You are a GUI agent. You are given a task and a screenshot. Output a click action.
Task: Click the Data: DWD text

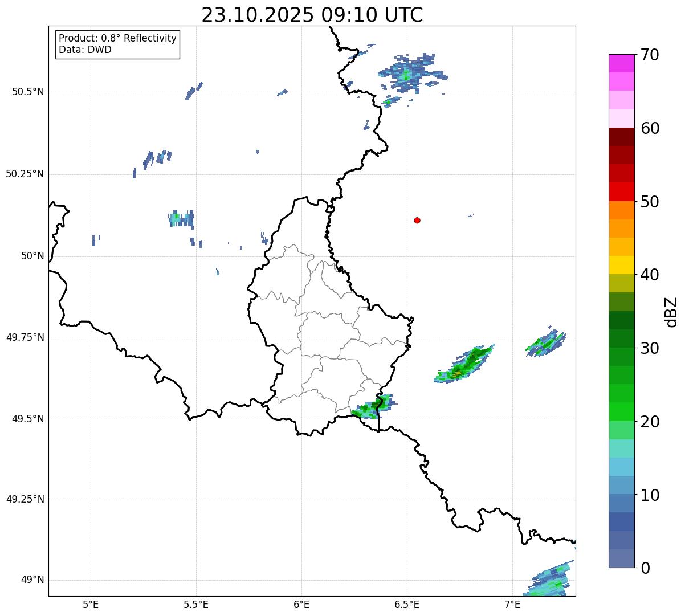[x=85, y=50]
